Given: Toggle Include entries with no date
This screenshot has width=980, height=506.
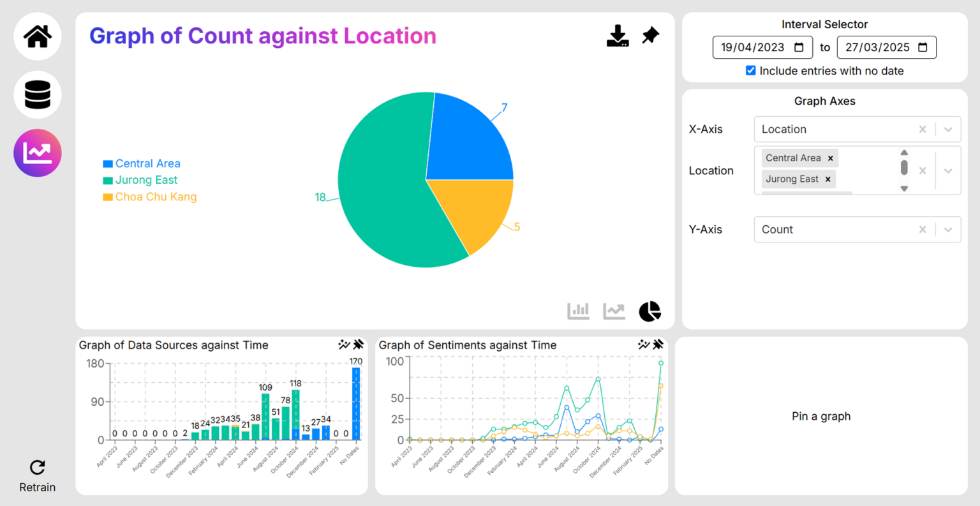Looking at the screenshot, I should point(751,71).
